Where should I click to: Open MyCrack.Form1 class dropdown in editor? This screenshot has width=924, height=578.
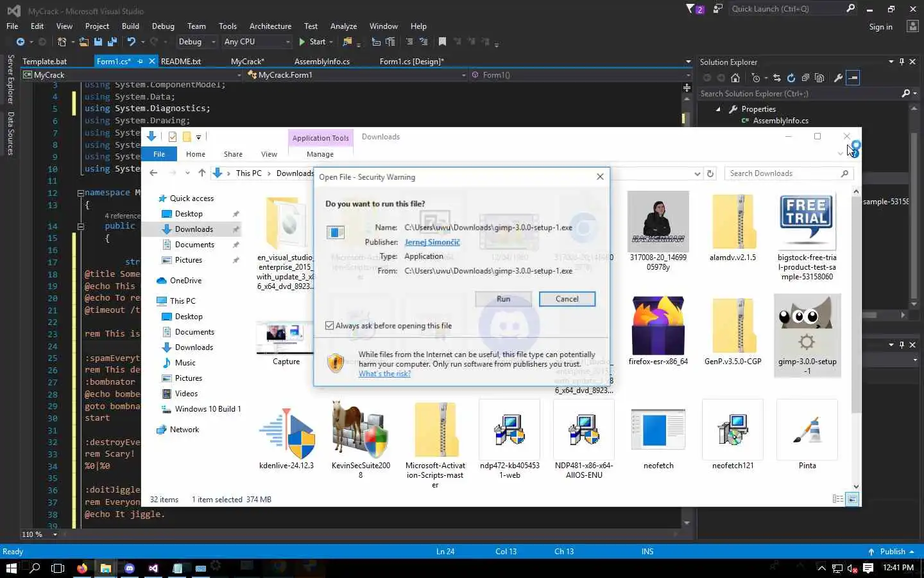[x=357, y=75]
